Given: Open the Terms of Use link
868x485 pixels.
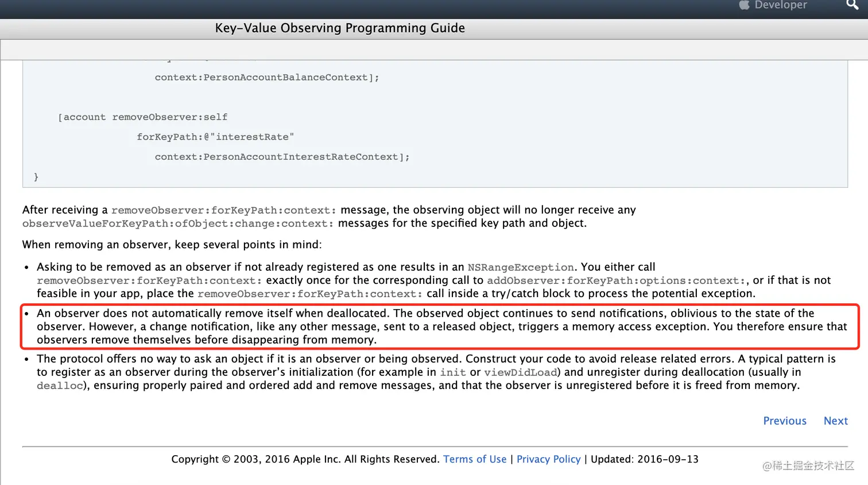Looking at the screenshot, I should click(x=475, y=459).
